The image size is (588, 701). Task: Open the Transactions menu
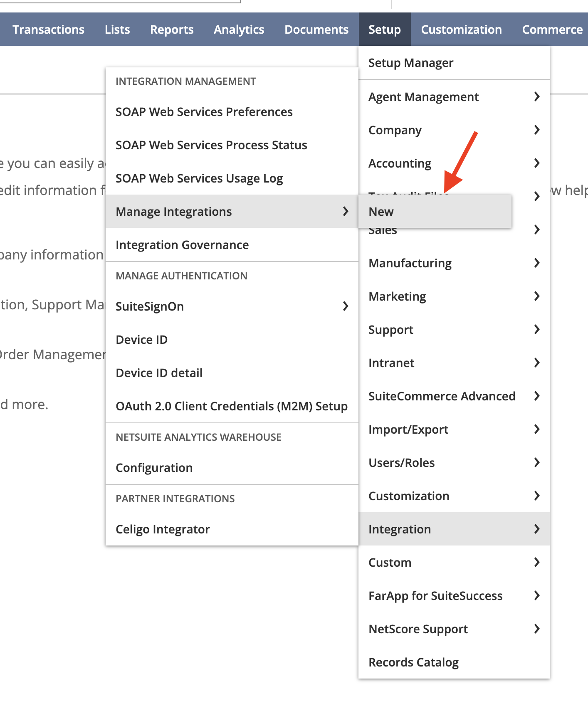(x=48, y=30)
